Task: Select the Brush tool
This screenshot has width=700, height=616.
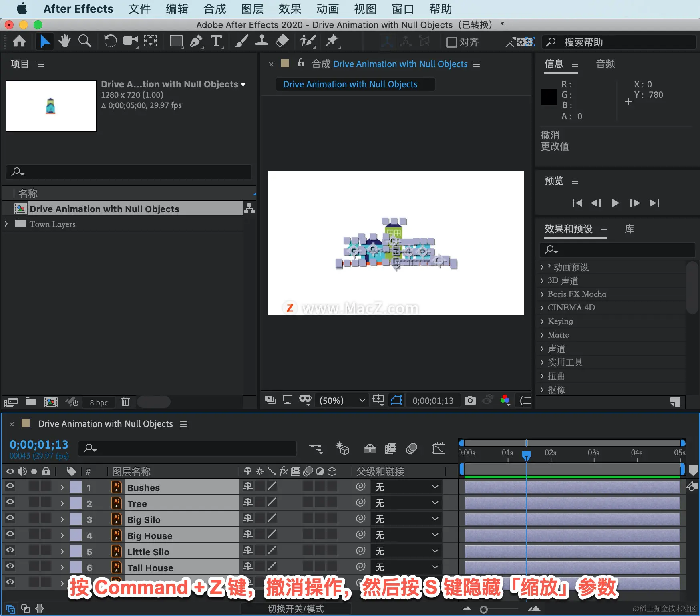Action: [241, 41]
